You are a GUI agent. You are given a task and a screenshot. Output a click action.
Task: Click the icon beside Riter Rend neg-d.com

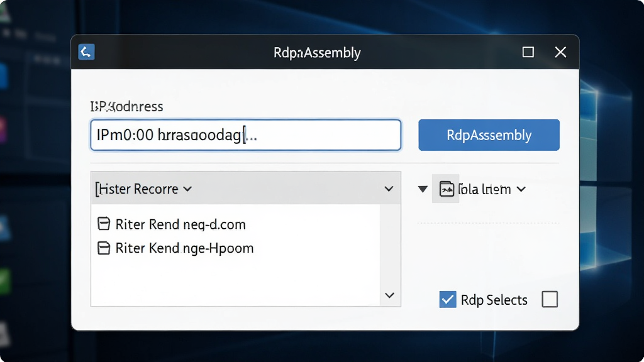tap(104, 224)
